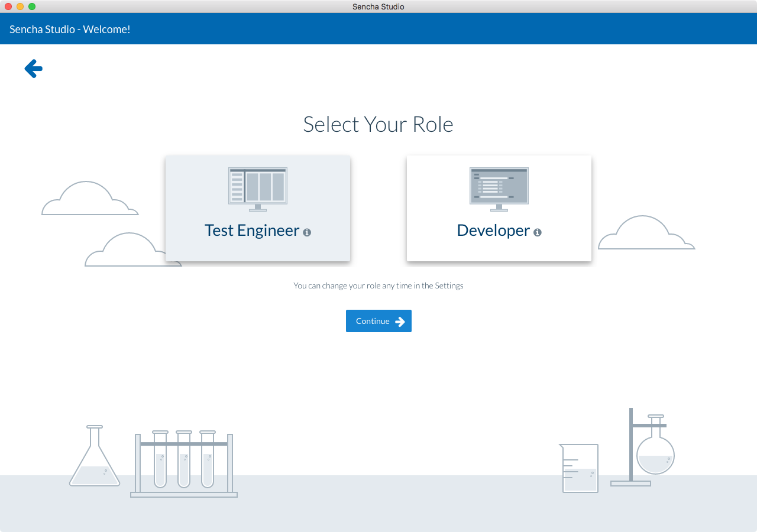Maximize window with the green button
Viewport: 757px width, 532px height.
pos(32,7)
